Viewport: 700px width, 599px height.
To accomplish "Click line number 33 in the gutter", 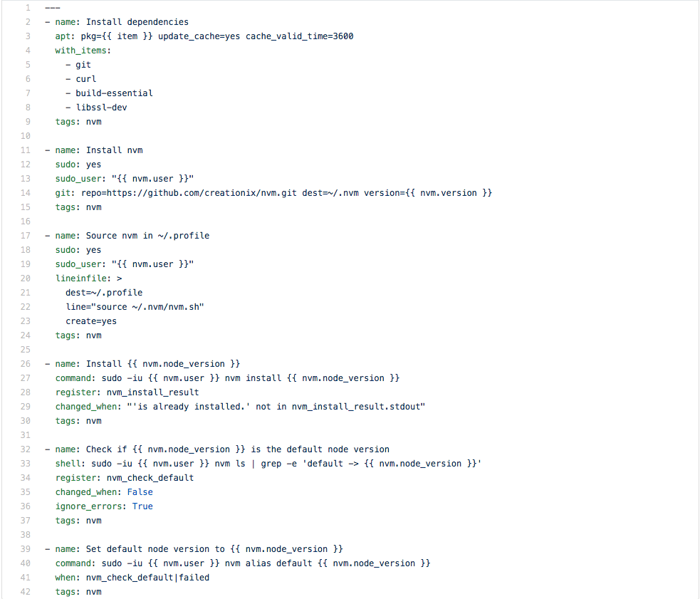I will pyautogui.click(x=26, y=464).
